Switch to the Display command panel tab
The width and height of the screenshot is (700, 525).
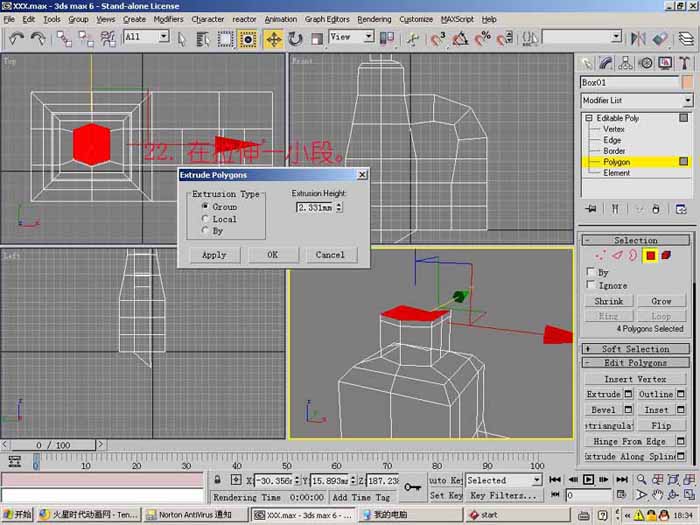click(x=665, y=63)
